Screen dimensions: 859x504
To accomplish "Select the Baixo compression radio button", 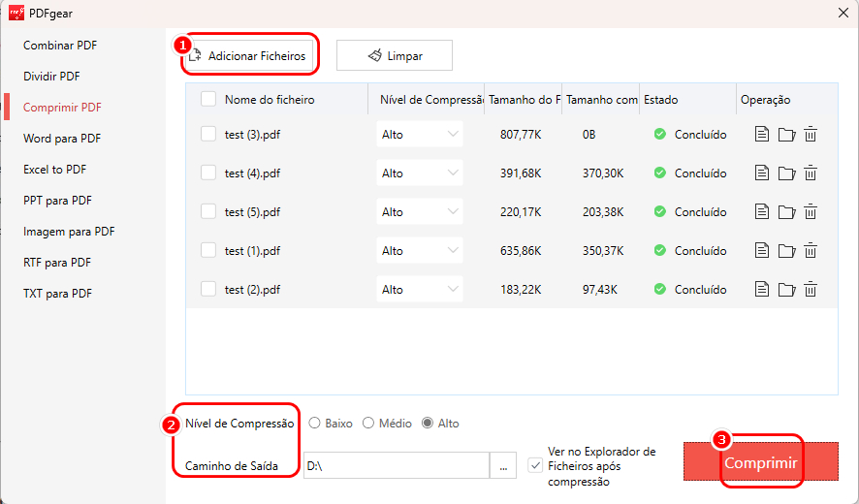I will (315, 424).
